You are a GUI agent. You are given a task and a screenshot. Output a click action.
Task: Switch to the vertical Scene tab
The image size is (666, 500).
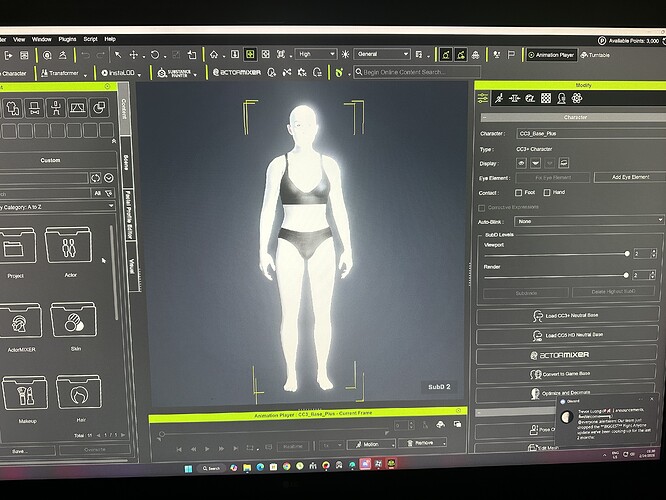tap(126, 163)
